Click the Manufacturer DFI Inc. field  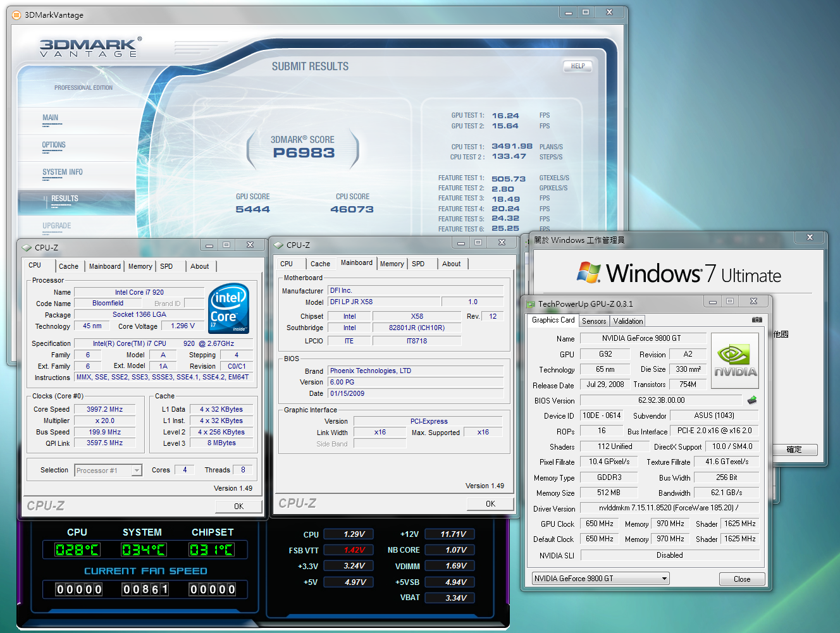click(x=416, y=290)
